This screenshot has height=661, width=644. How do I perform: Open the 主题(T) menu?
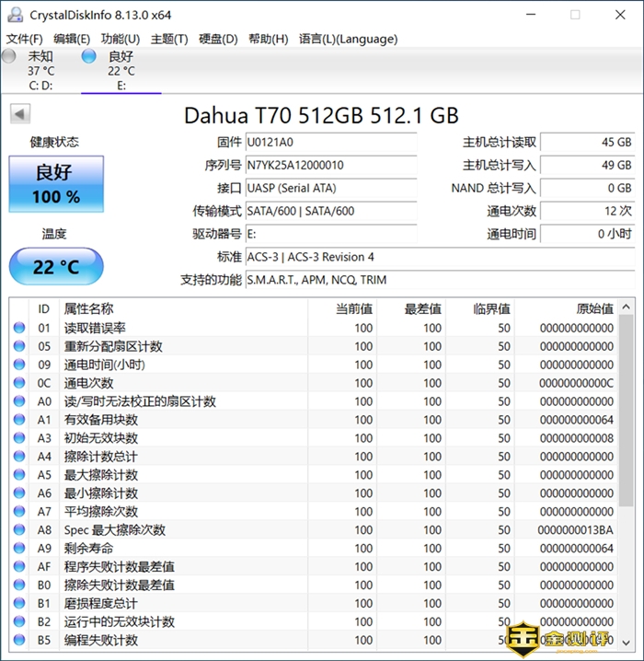click(169, 39)
